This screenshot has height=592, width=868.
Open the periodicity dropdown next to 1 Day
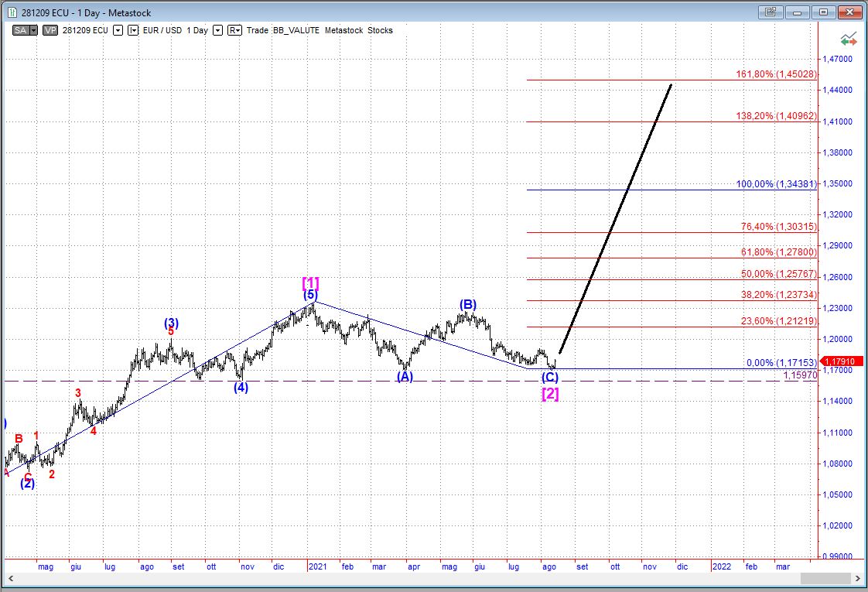[x=217, y=30]
